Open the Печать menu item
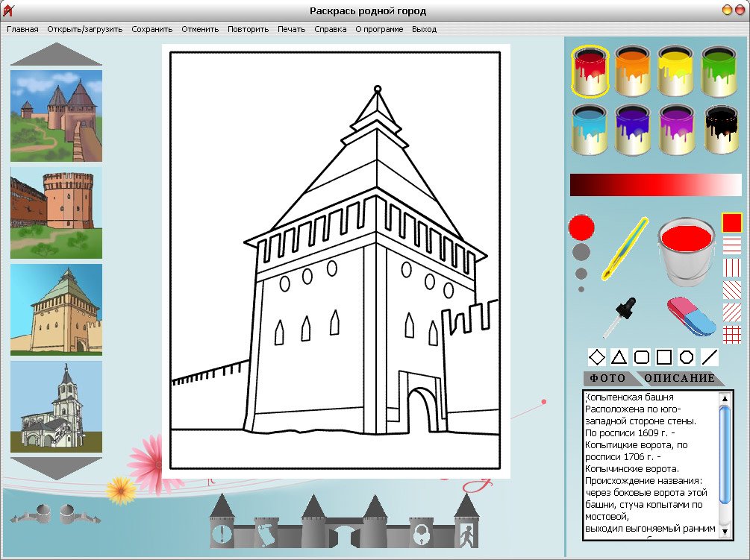The height and width of the screenshot is (560, 750). pos(291,30)
